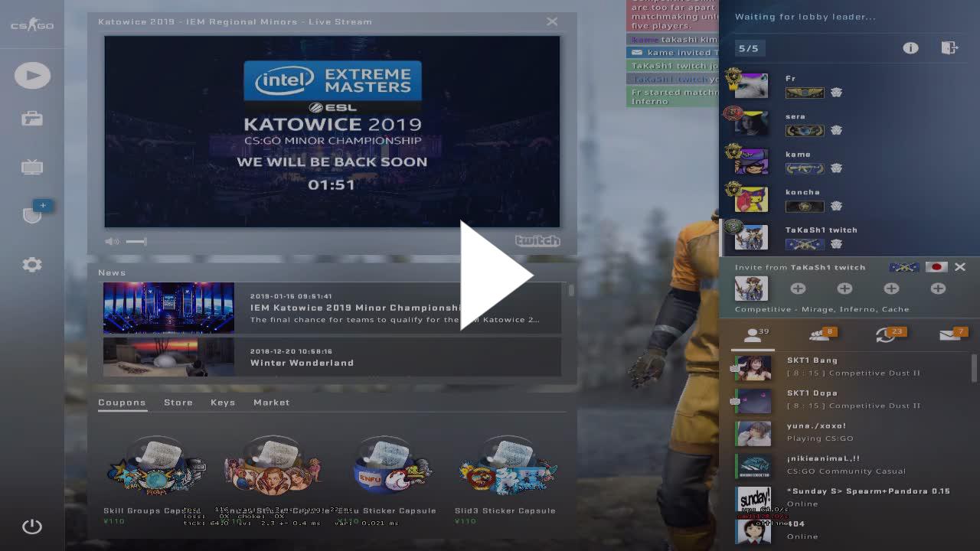The width and height of the screenshot is (980, 551).
Task: Click the rank badge under sera
Action: [805, 131]
